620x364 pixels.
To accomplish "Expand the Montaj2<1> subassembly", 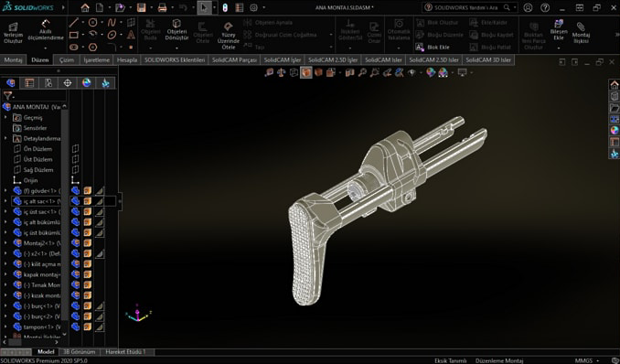I will pos(5,243).
